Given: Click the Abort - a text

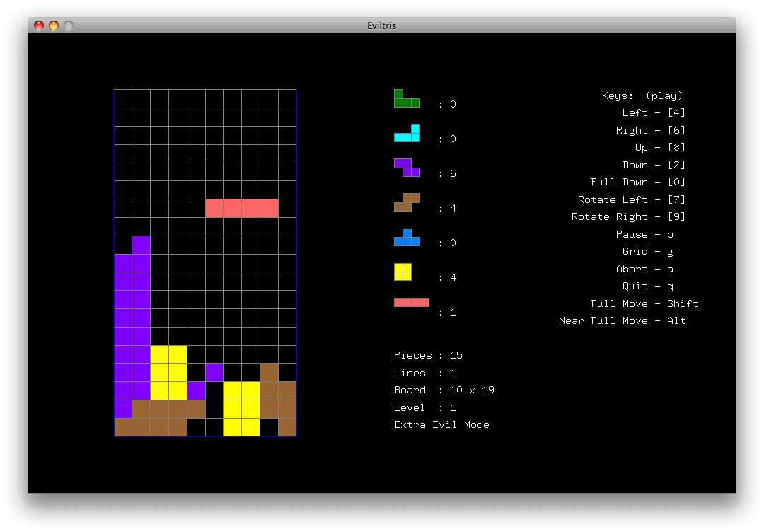Looking at the screenshot, I should coord(644,269).
